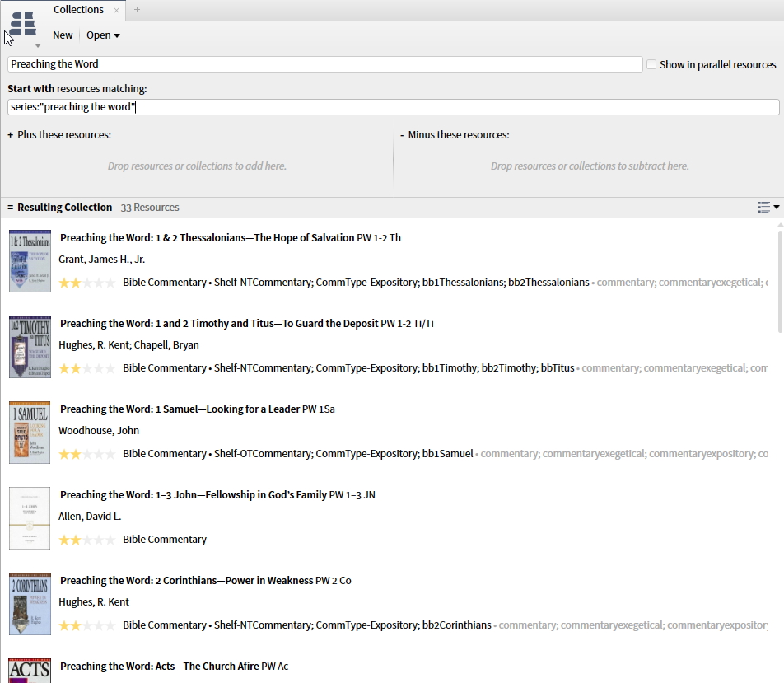Open '1 Samuel—Looking for a Leader' title
784x683 pixels.
pos(227,409)
